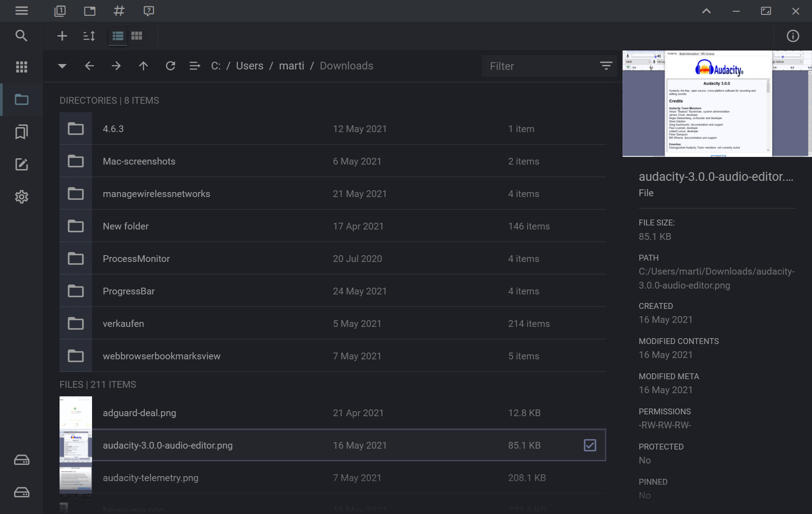
Task: Switch to detailed list view layout
Action: [117, 36]
